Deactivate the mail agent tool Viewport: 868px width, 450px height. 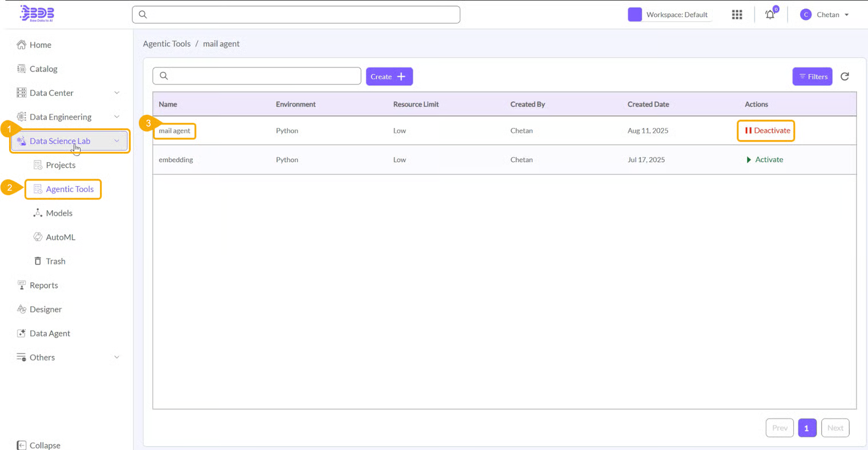point(767,131)
